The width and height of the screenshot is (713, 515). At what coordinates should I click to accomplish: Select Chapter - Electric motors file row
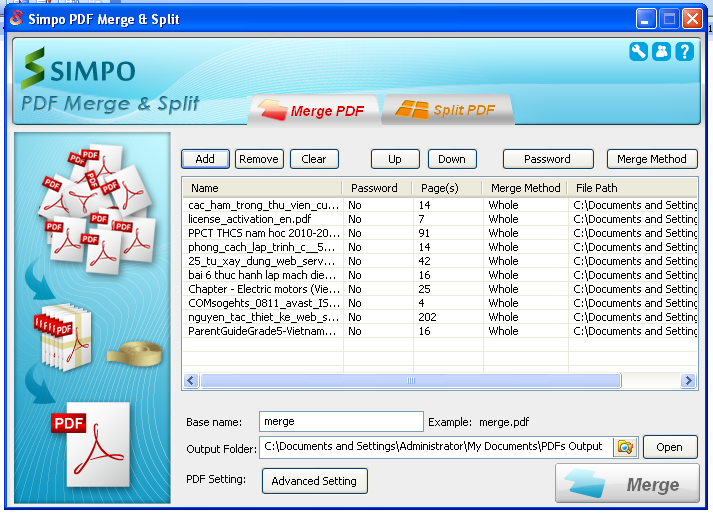point(440,289)
